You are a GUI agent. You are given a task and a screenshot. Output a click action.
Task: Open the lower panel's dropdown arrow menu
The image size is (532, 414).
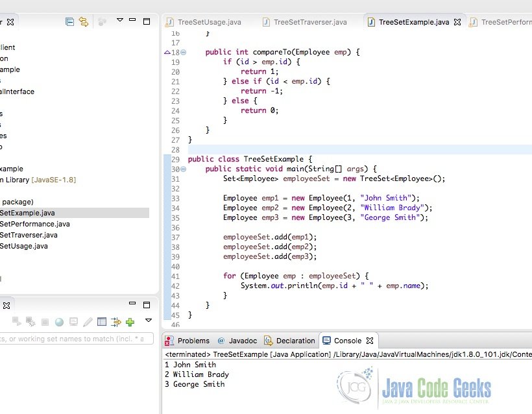tap(148, 321)
